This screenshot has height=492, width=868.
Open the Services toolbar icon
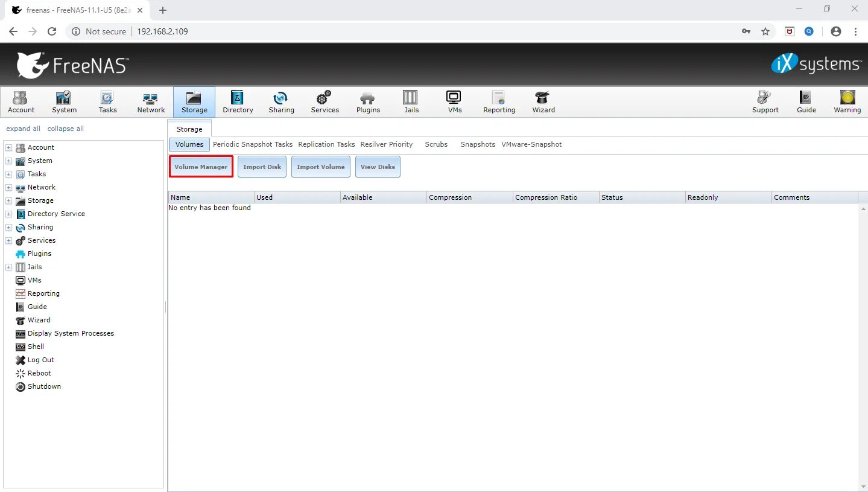325,101
